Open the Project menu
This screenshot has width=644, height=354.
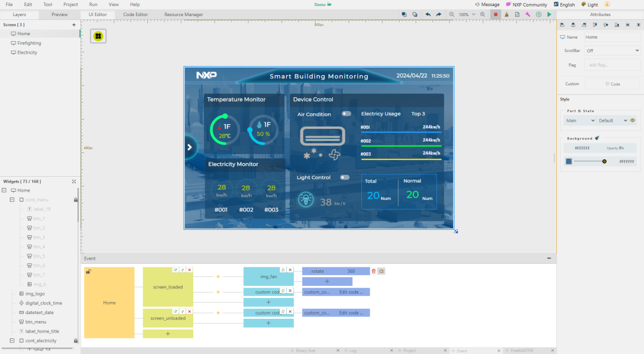(x=70, y=5)
